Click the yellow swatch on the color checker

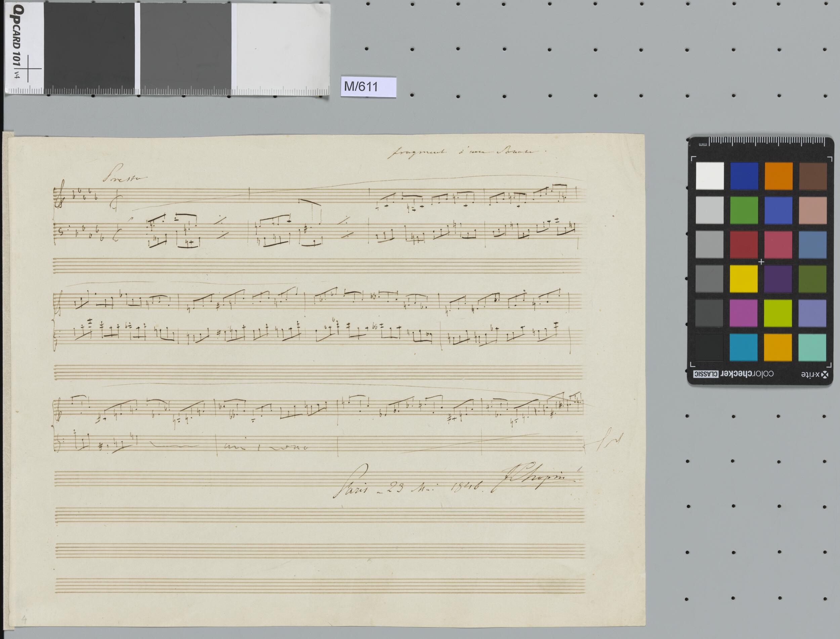pos(744,279)
